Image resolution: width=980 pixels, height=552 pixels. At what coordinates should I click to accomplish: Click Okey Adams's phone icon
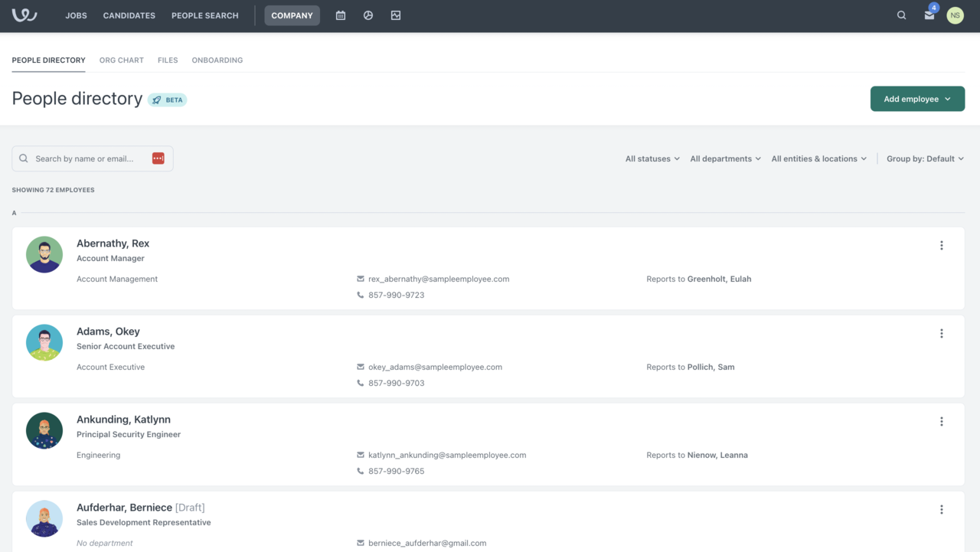coord(361,384)
